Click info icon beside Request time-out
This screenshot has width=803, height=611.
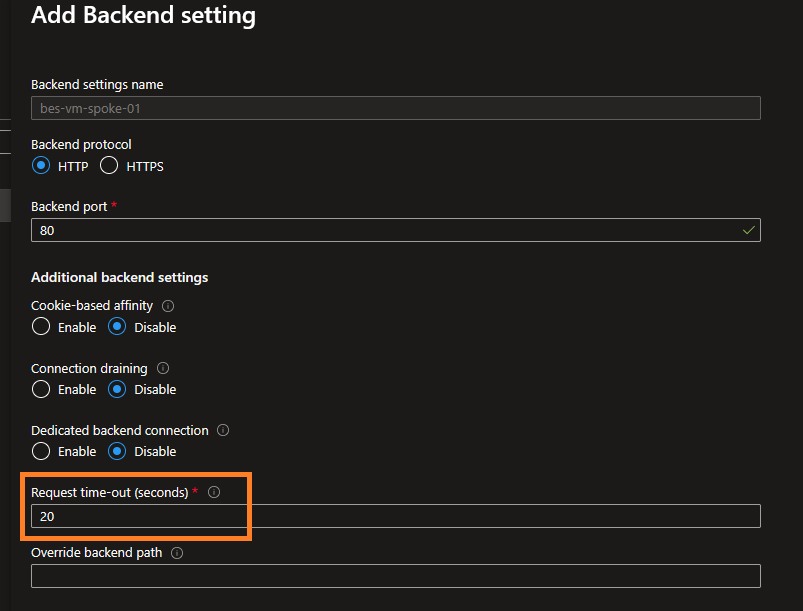point(214,492)
